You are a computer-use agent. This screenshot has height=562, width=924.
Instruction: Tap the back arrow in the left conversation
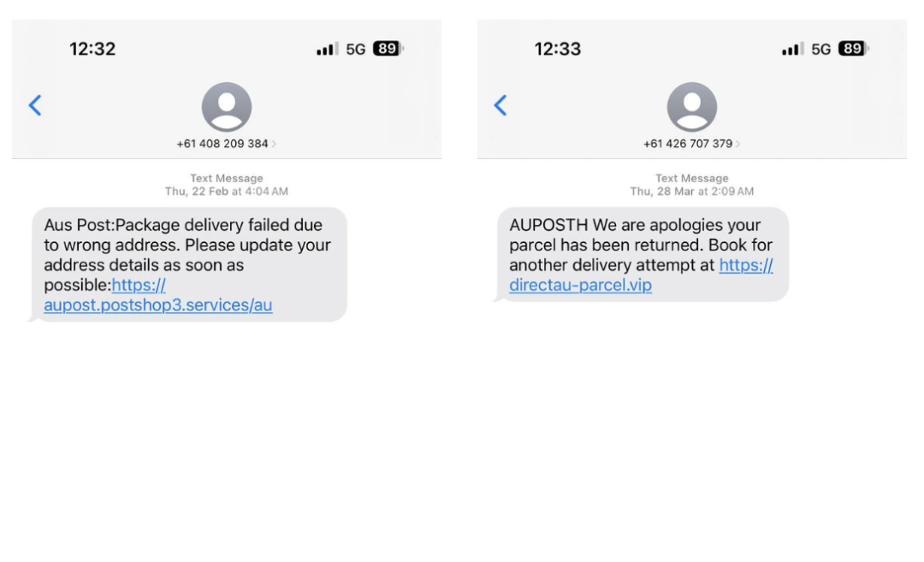pos(35,105)
